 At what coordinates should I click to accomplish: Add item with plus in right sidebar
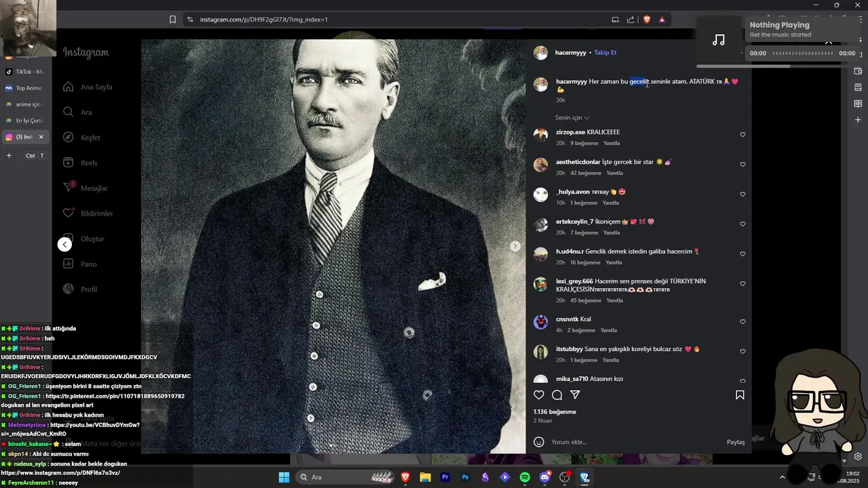tap(858, 120)
